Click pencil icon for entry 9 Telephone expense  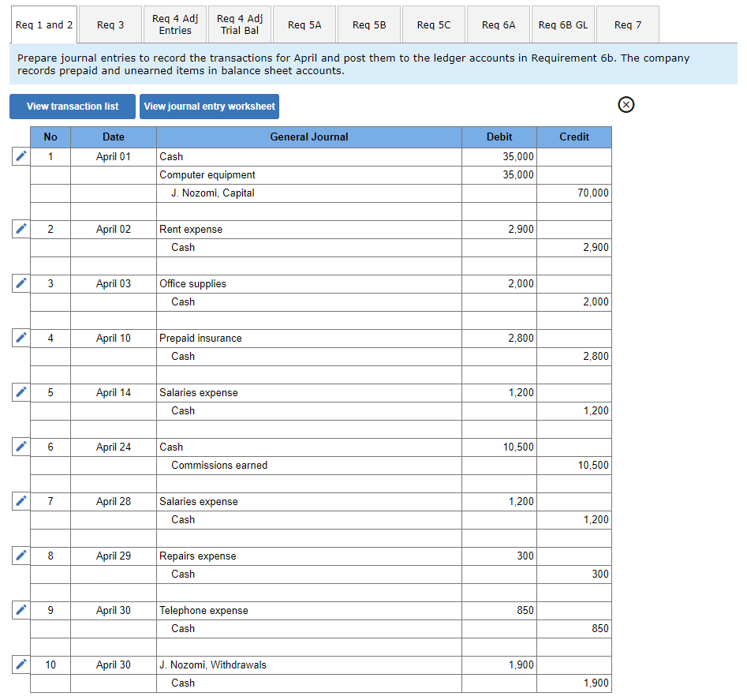pos(21,610)
